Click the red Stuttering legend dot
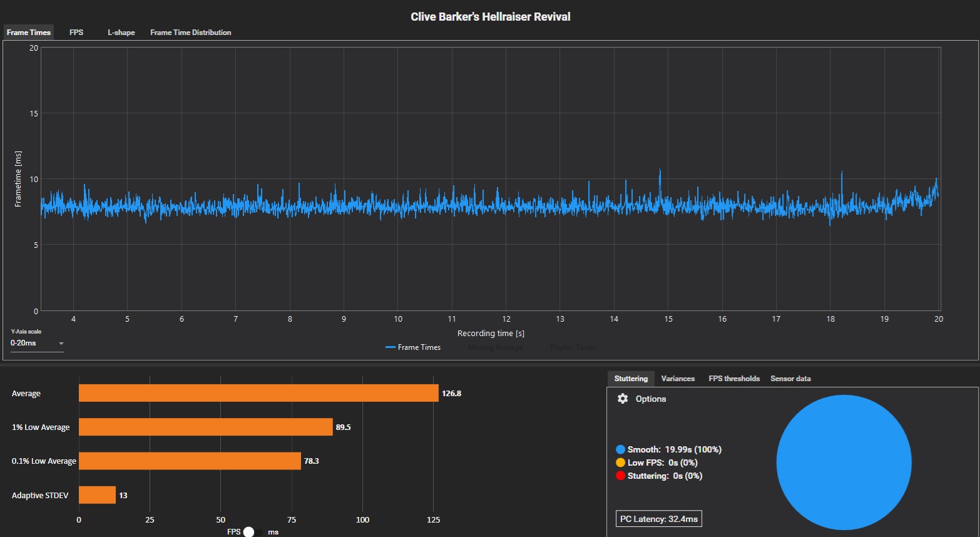 (620, 476)
